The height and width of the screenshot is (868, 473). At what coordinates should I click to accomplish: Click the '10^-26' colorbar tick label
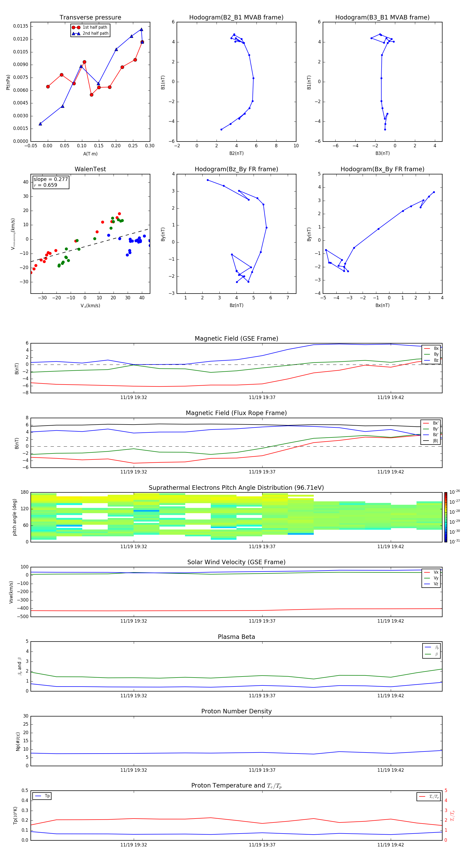coord(455,492)
